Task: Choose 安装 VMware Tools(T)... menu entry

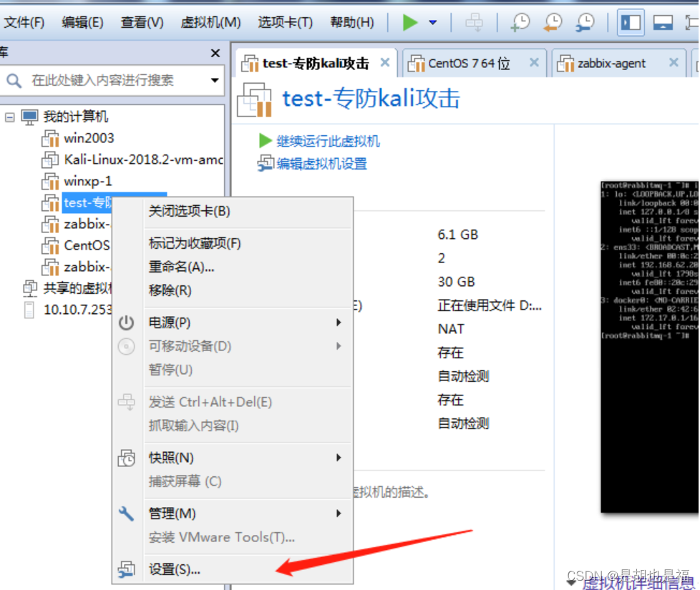Action: [221, 537]
